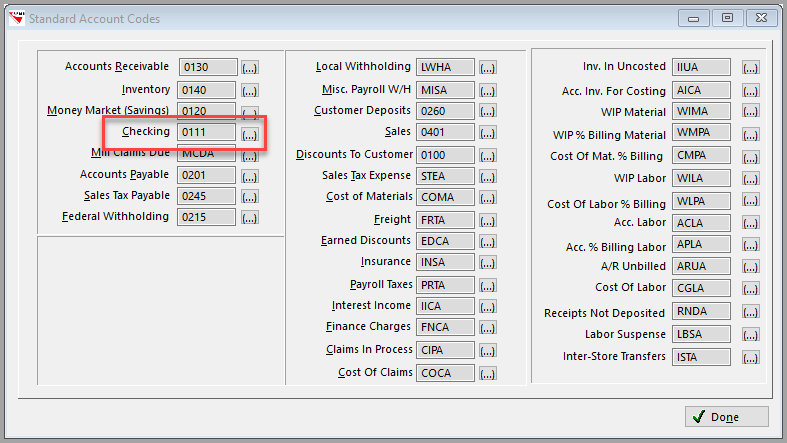The width and height of the screenshot is (787, 443).
Task: Open lookup for Cost Of Mat. % Billing
Action: tap(750, 158)
